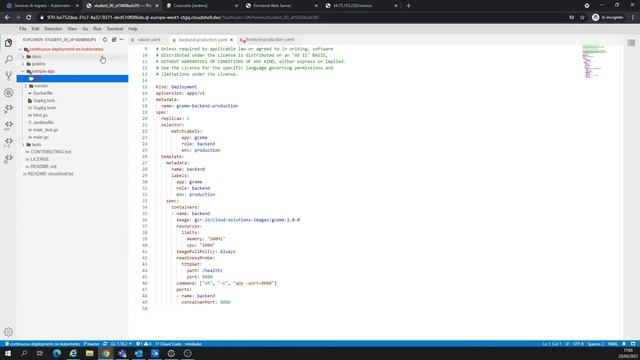Open Gopkg.lock in the explorer
The width and height of the screenshot is (640, 360).
(44, 100)
